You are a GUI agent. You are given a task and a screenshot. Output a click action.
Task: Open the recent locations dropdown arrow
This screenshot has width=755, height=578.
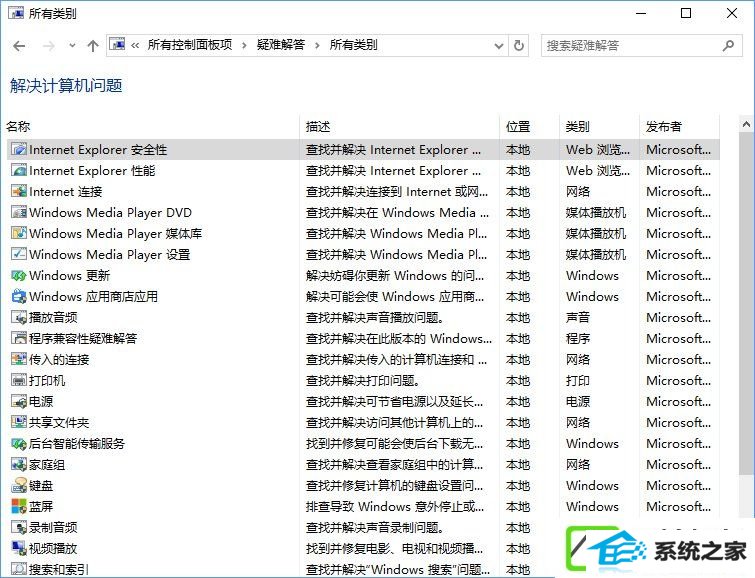coord(72,46)
